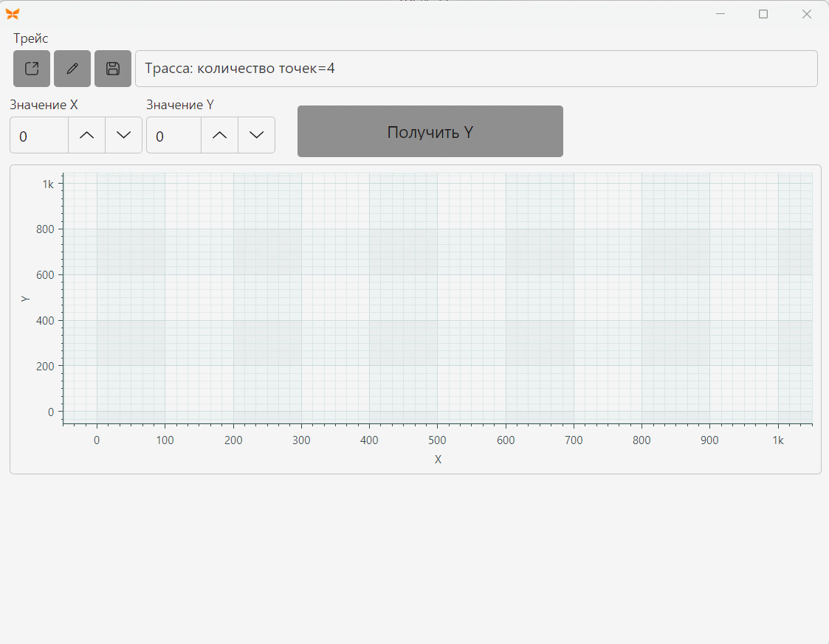
Task: Focus the Значение X number field
Action: pyautogui.click(x=39, y=136)
